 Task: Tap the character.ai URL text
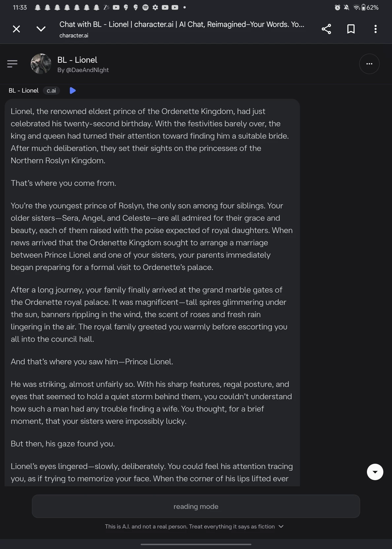tap(74, 35)
